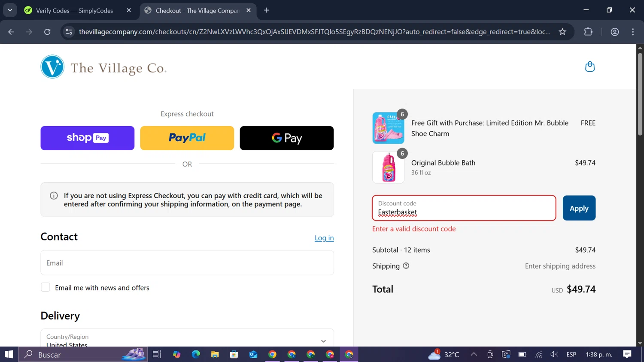Focus the Email input field
The height and width of the screenshot is (362, 644).
pos(187,262)
